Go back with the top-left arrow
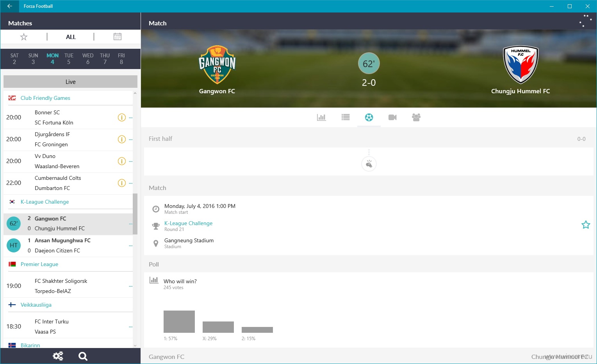The image size is (597, 364). click(x=9, y=6)
